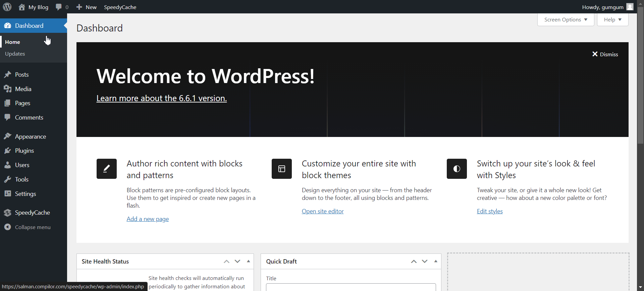
Task: Click the pencil icon for authoring blocks
Action: click(x=107, y=169)
